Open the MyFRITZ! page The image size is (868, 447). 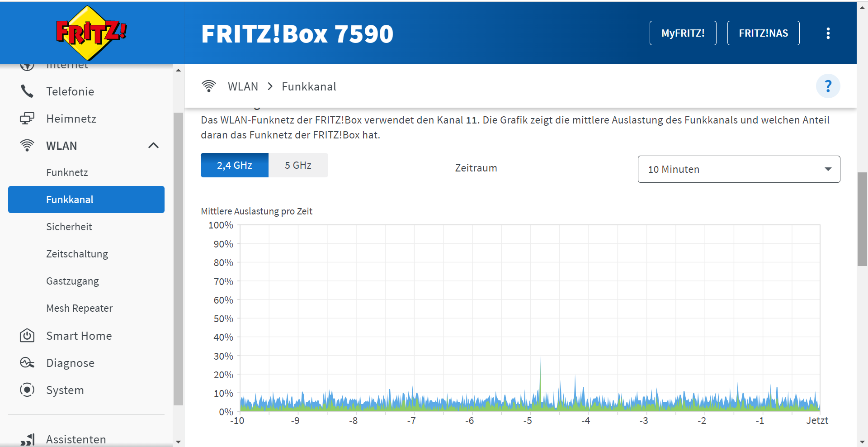pyautogui.click(x=683, y=33)
